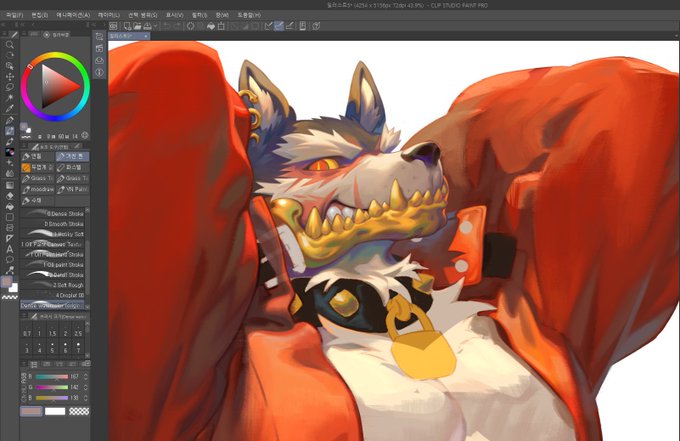
Task: Open the 레이어(L) Layer menu
Action: 108,15
